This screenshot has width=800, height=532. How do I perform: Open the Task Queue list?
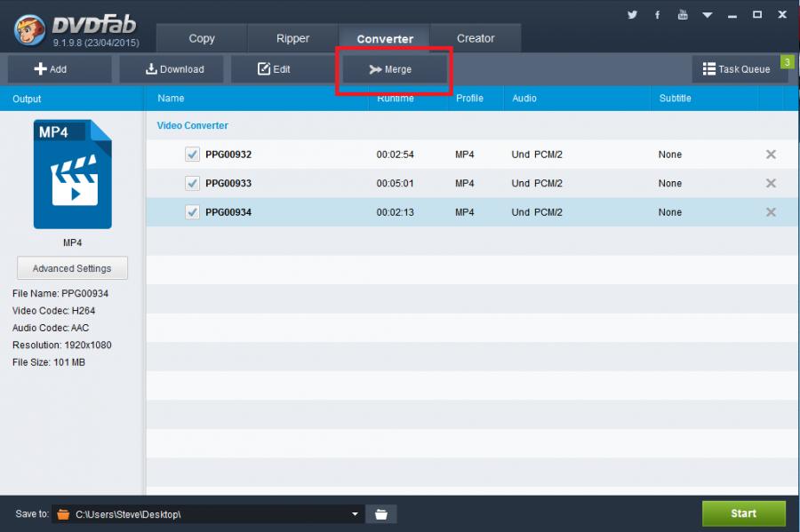pos(737,69)
